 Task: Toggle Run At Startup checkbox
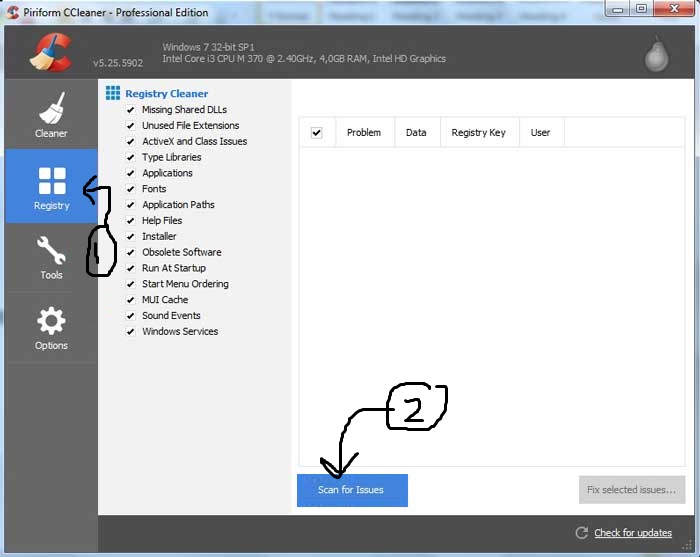point(130,268)
